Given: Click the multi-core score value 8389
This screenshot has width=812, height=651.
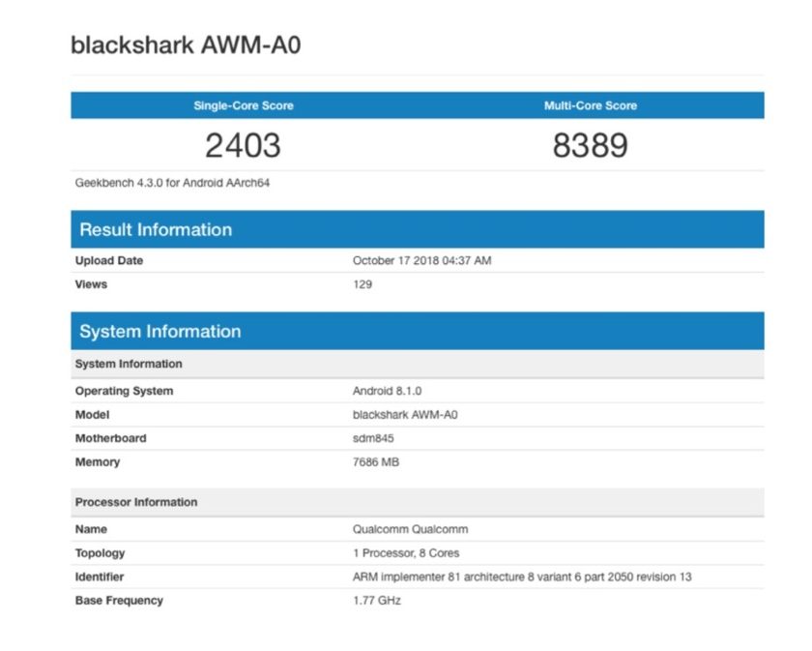Looking at the screenshot, I should click(590, 145).
